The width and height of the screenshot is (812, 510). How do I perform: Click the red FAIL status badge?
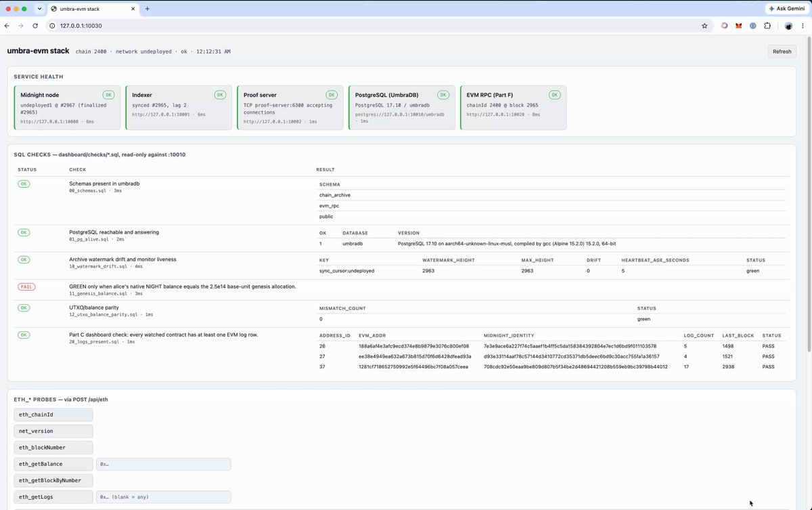coord(26,286)
